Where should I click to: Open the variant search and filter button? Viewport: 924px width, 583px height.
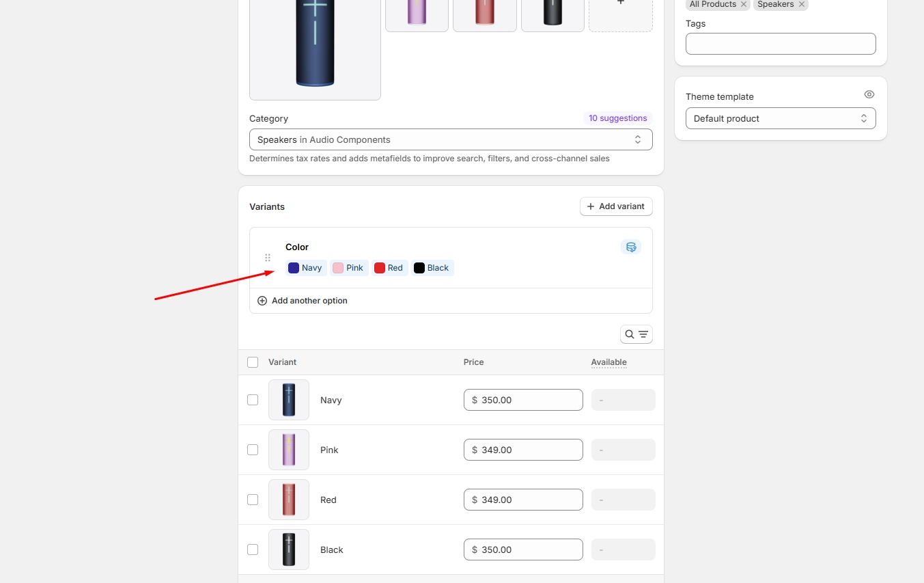[x=636, y=334]
